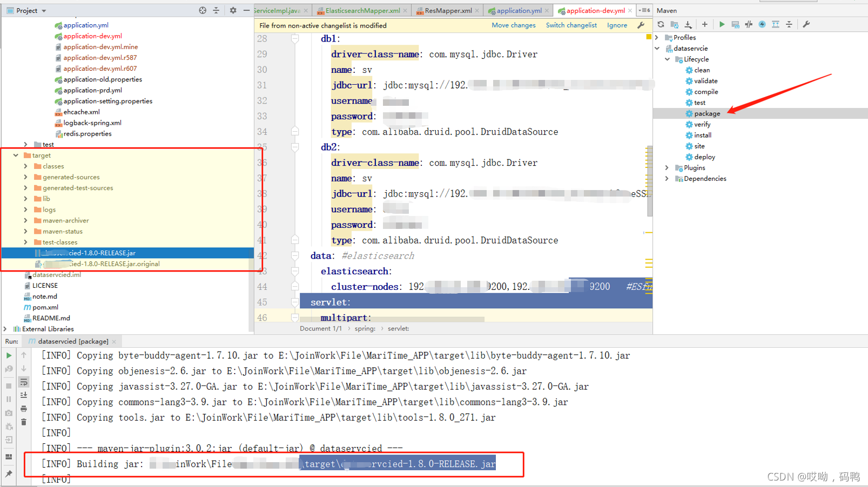The image size is (868, 487).
Task: Run Maven build with green play icon
Action: (x=722, y=24)
